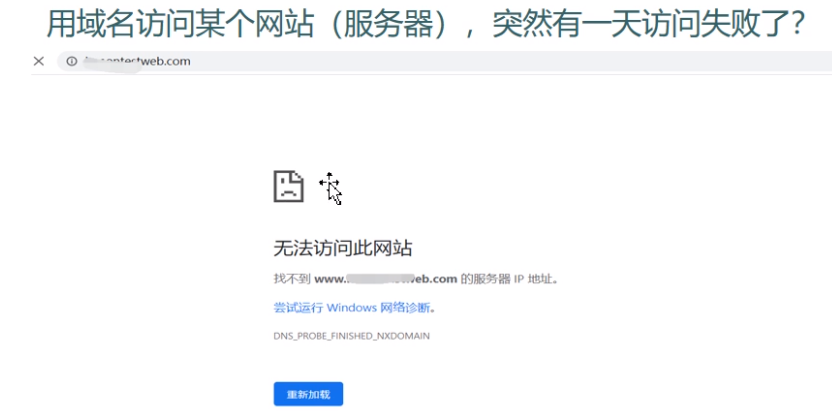The image size is (832, 420).
Task: Click the word Windows in the diagnostics link
Action: 350,307
